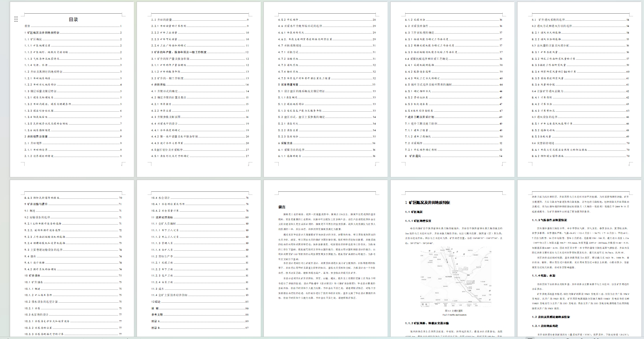
Task: Open the '12结论' contents entry
Action: point(200,302)
